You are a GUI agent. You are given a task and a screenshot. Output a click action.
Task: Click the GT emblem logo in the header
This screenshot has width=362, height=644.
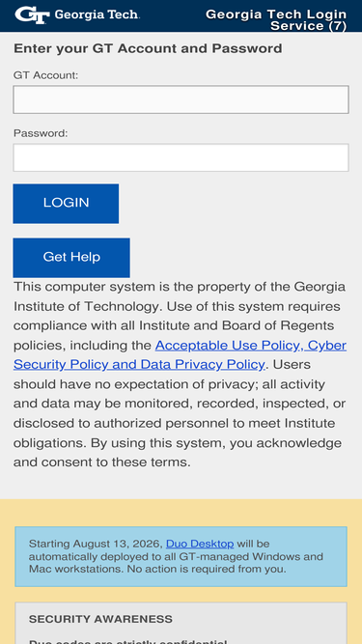(32, 15)
